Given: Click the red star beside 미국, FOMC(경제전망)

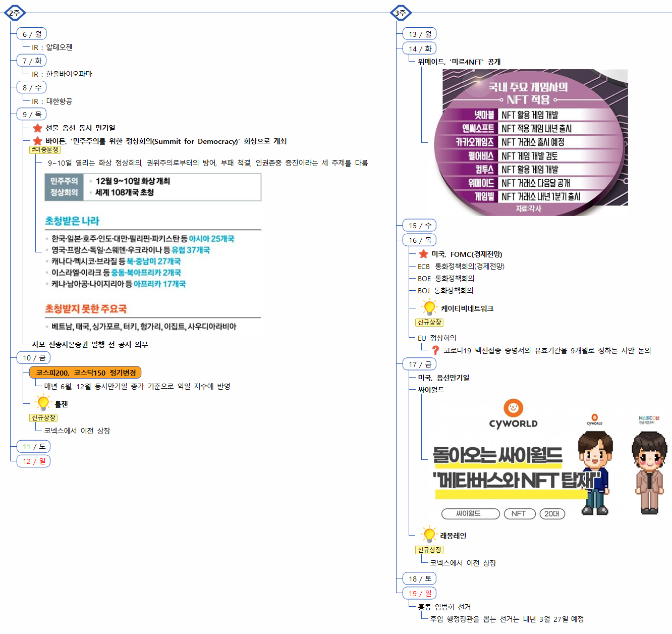Looking at the screenshot, I should coord(423,254).
